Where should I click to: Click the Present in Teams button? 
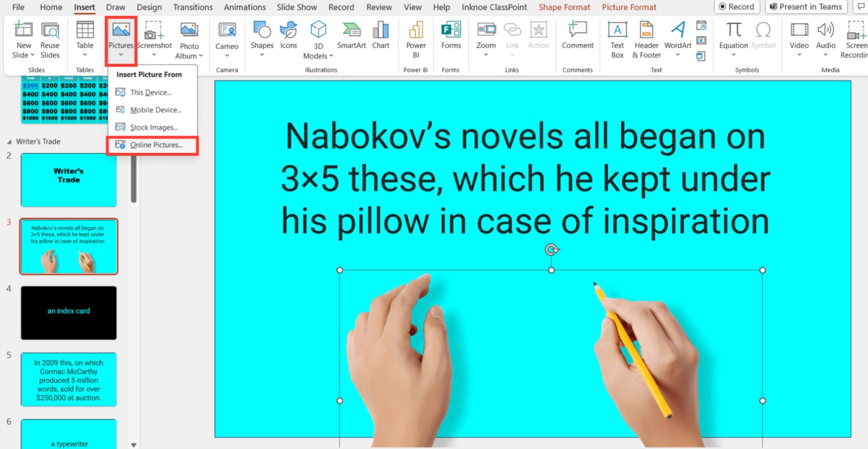(806, 7)
